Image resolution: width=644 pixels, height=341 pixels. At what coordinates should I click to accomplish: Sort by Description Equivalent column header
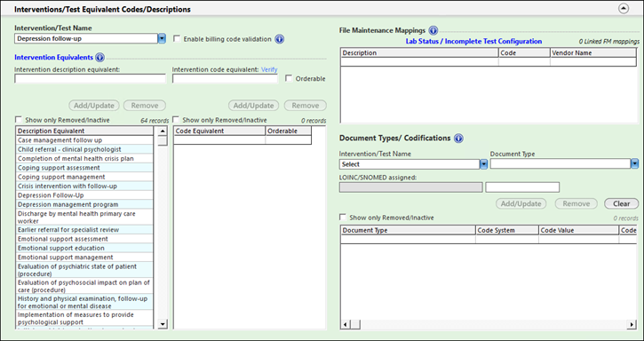click(84, 131)
